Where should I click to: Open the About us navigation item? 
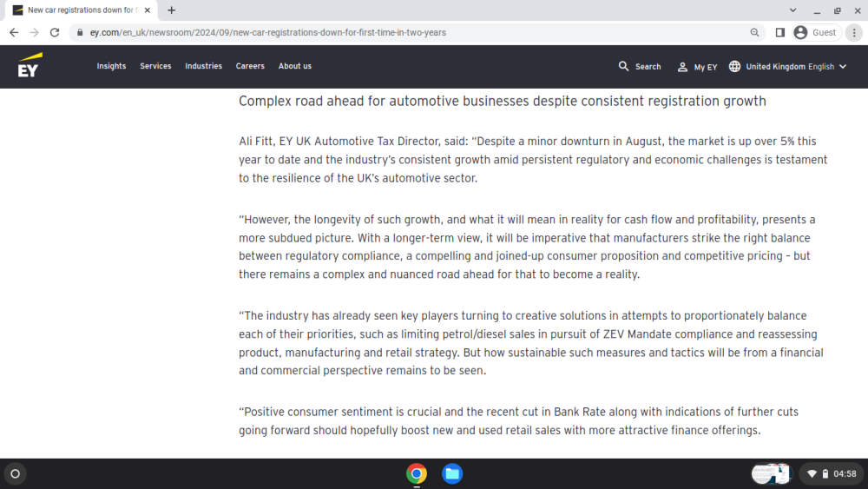click(295, 66)
